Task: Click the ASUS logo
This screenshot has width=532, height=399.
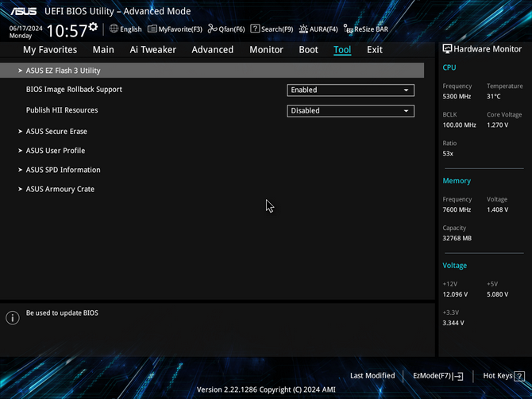Action: 23,11
